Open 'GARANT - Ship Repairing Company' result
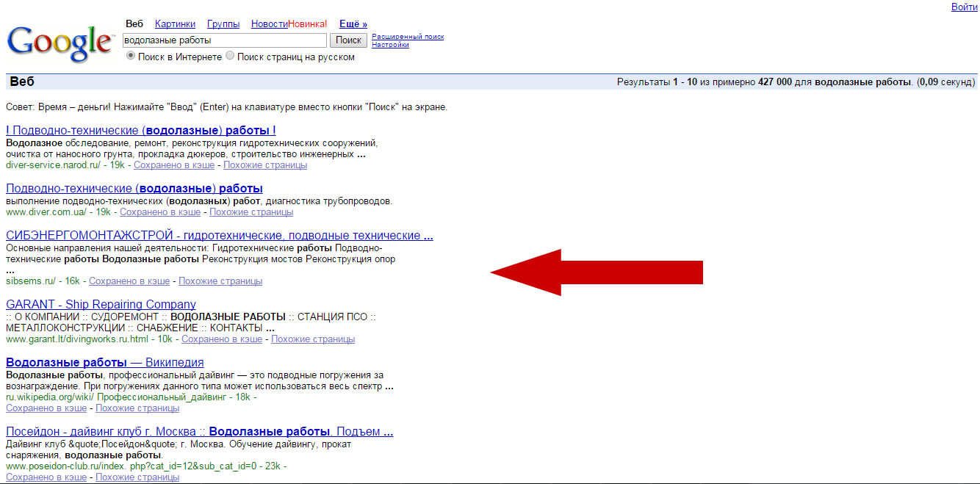 click(x=101, y=305)
